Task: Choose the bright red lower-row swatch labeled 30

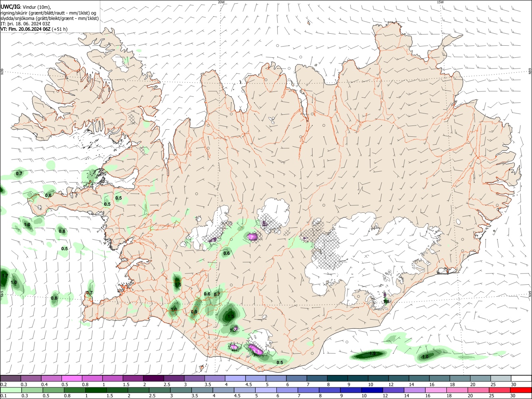Action: pos(521,390)
